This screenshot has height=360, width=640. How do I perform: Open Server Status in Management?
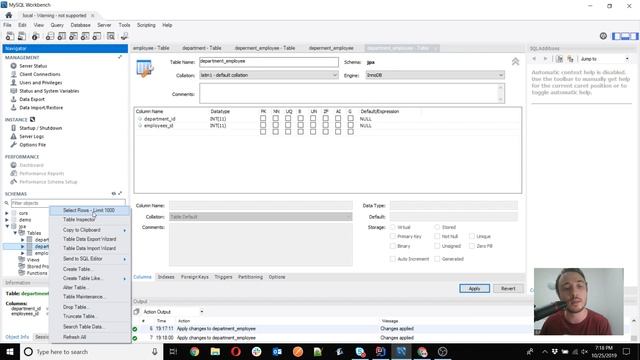(x=33, y=66)
